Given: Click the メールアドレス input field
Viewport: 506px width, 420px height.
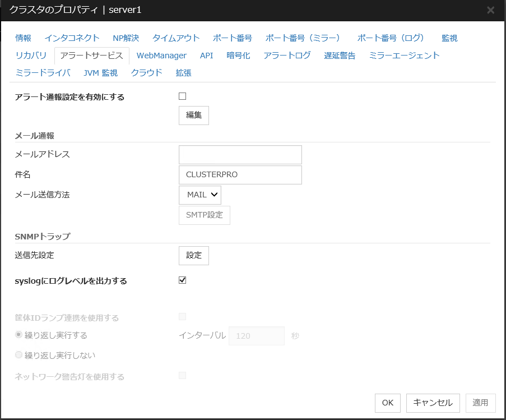Looking at the screenshot, I should coord(240,154).
